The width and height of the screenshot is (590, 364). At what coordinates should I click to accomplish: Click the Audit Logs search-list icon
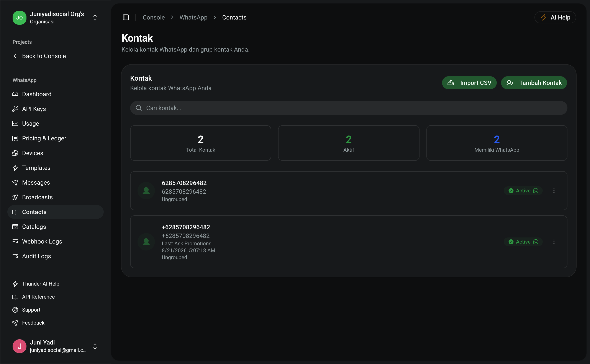(15, 256)
